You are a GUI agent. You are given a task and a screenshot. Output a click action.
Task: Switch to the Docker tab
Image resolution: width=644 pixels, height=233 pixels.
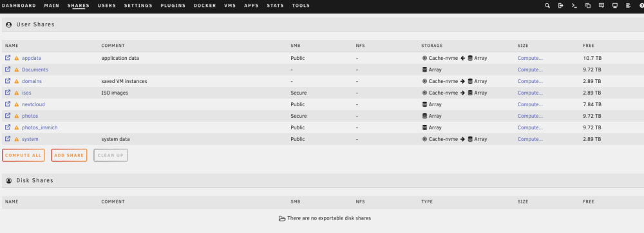205,6
